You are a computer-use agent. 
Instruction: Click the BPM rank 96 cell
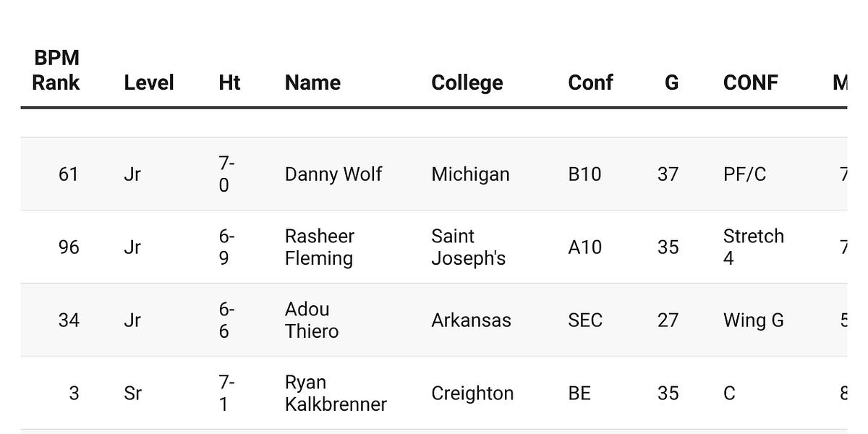tap(69, 247)
